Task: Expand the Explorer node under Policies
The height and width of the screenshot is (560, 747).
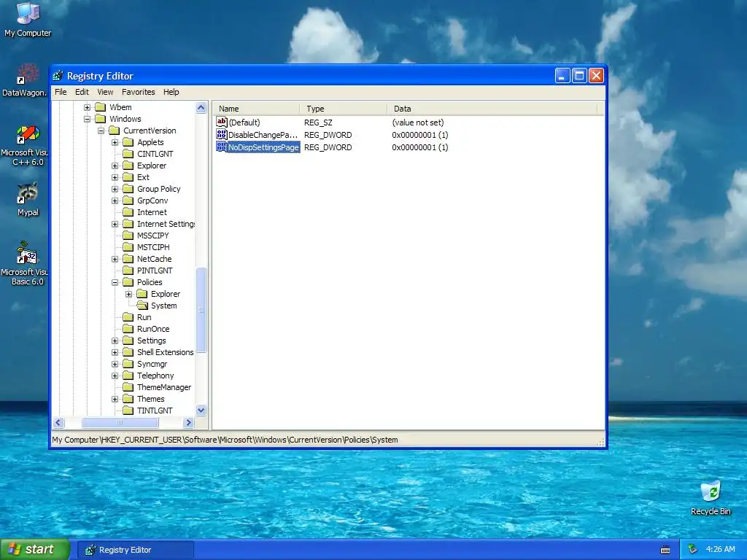Action: pos(128,294)
